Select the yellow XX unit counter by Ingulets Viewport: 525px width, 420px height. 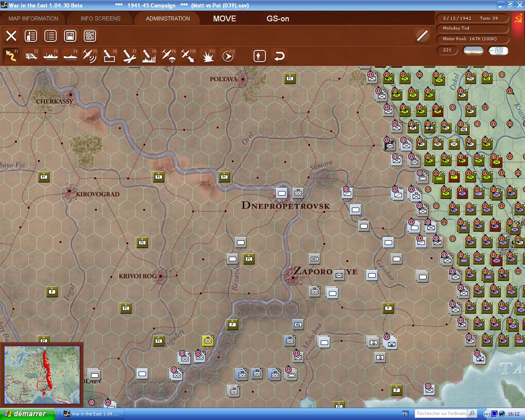tap(208, 340)
